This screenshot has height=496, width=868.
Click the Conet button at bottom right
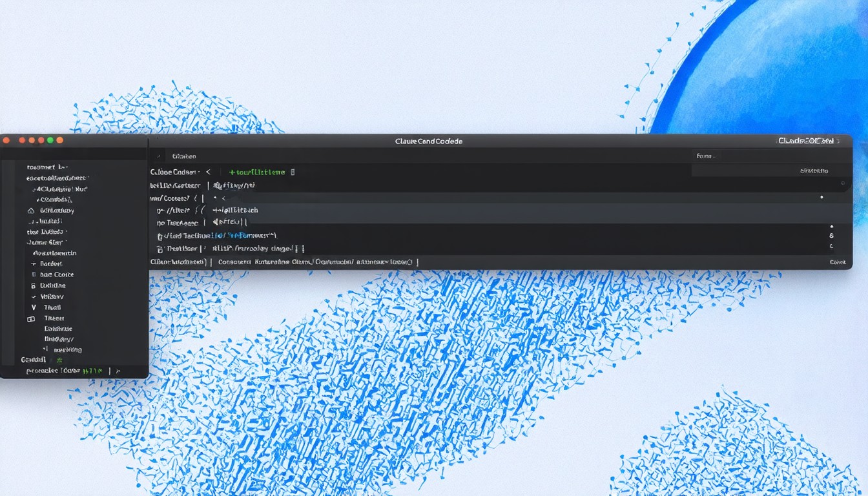(x=838, y=262)
